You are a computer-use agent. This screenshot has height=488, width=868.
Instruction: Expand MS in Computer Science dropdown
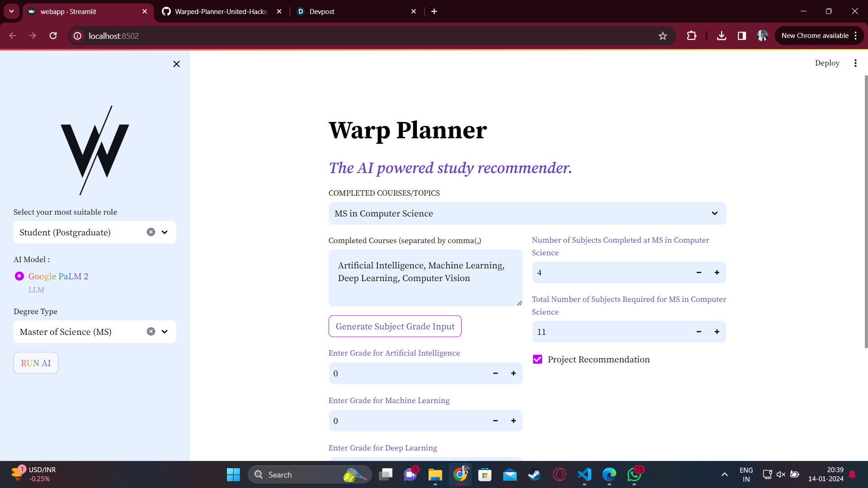[x=714, y=213]
